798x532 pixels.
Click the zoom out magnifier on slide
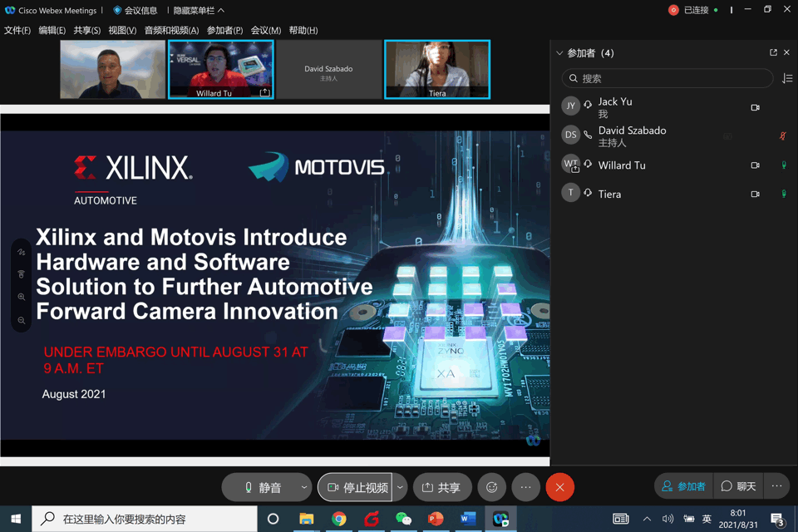click(x=22, y=321)
